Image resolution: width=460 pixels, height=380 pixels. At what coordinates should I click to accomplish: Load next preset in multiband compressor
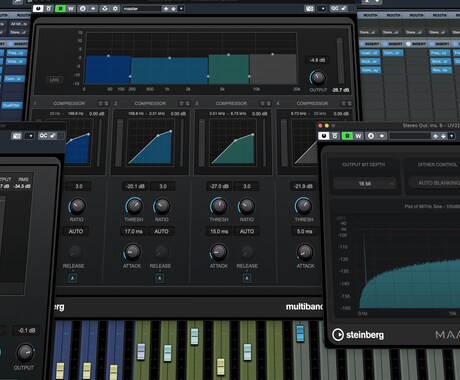[173, 8]
